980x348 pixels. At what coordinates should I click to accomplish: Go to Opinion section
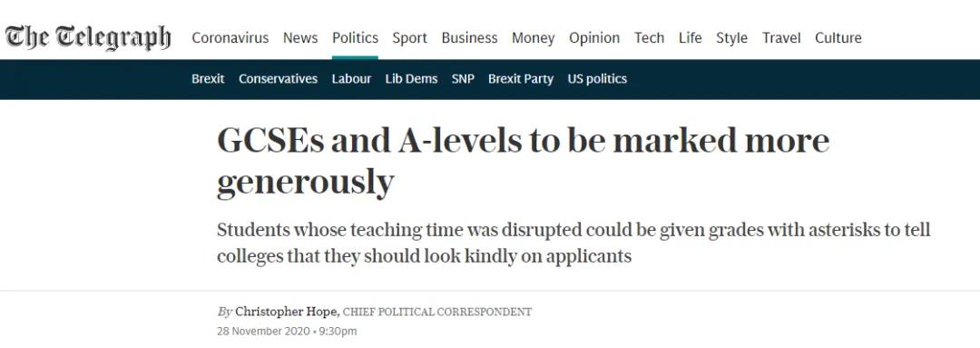coord(594,38)
